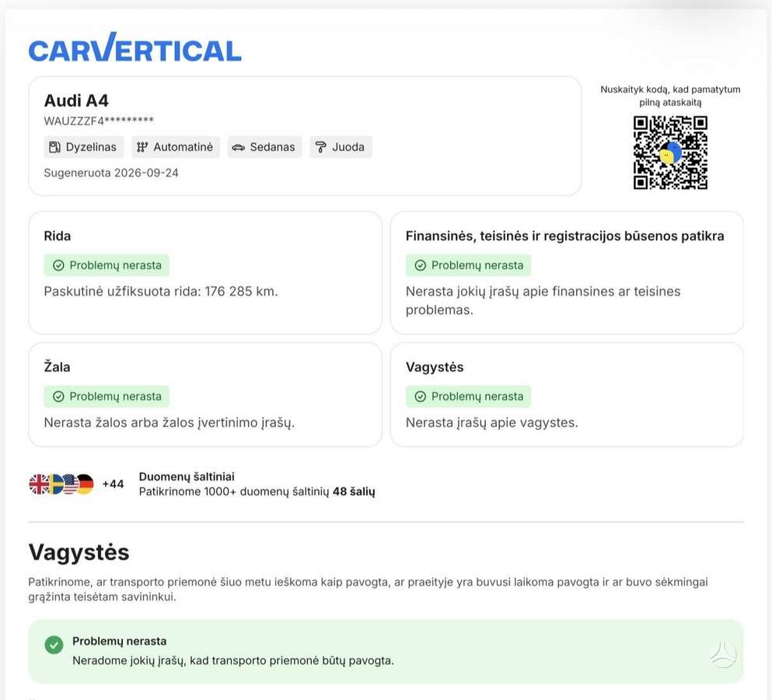Click the +44 additional countries counter
This screenshot has width=772, height=700.
(x=113, y=485)
